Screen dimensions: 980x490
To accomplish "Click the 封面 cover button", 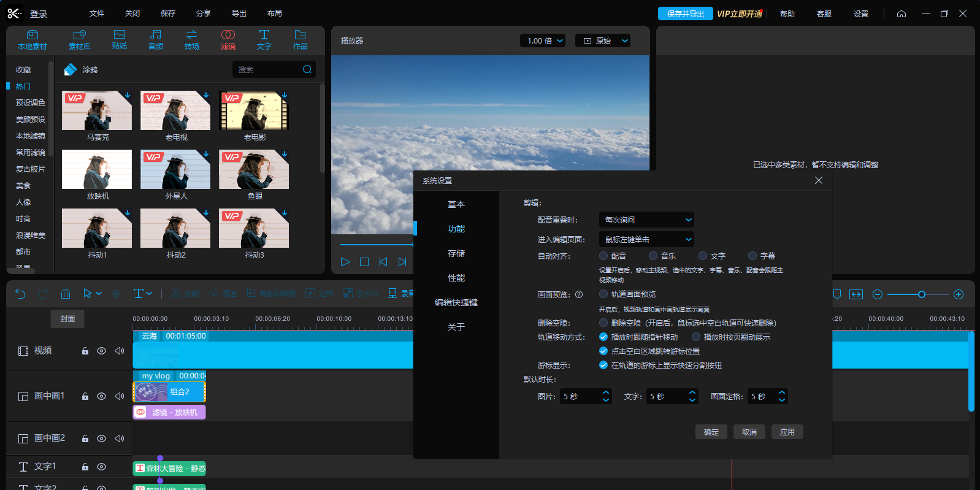I will (67, 319).
